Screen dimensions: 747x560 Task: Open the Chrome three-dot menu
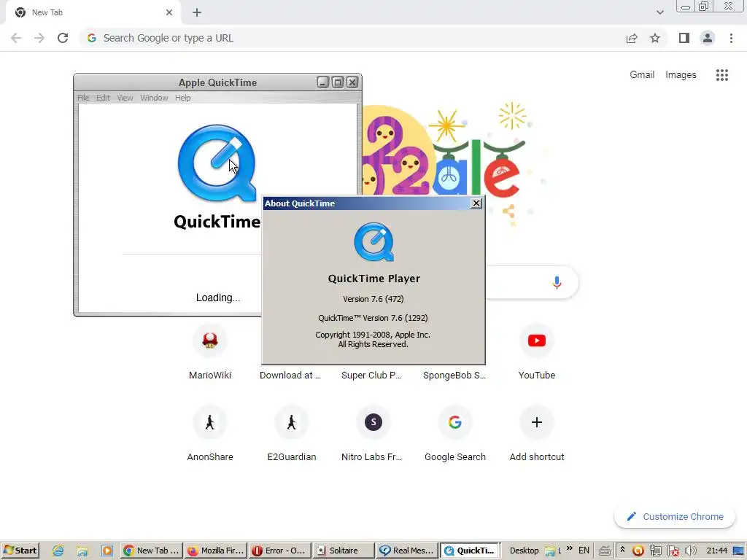731,38
